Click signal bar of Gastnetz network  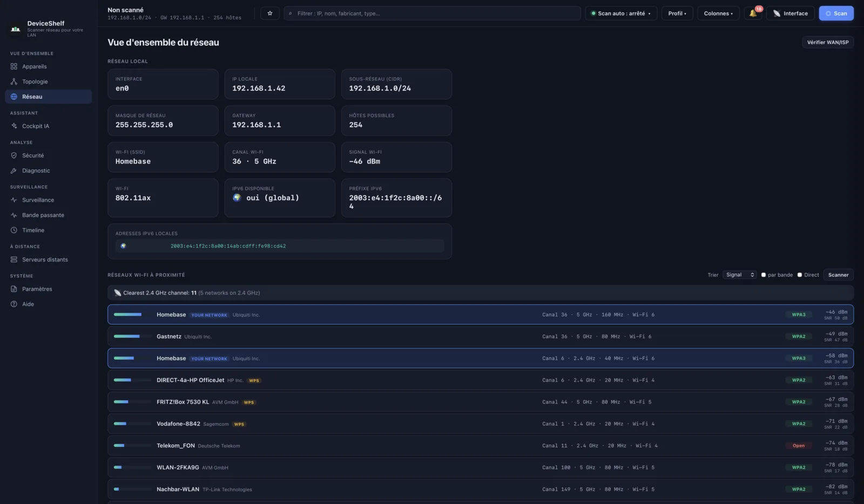tap(132, 336)
